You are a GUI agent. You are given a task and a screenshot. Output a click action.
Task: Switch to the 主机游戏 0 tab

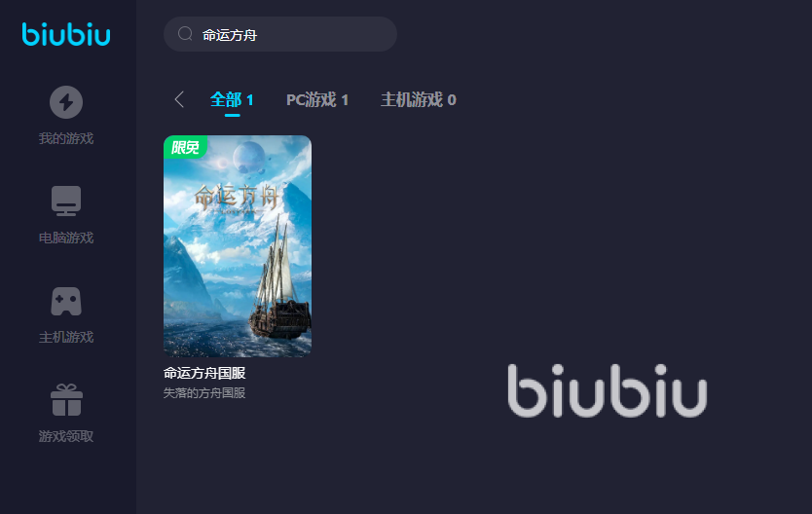(418, 99)
